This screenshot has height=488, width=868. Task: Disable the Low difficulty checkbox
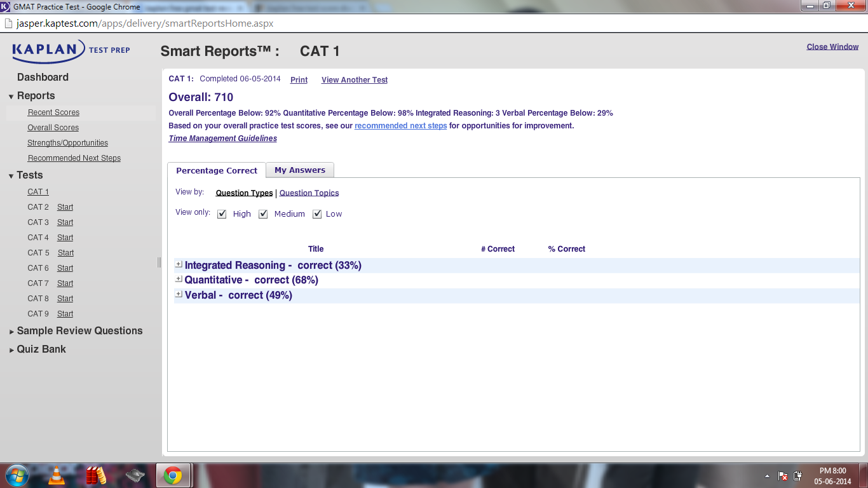[317, 214]
